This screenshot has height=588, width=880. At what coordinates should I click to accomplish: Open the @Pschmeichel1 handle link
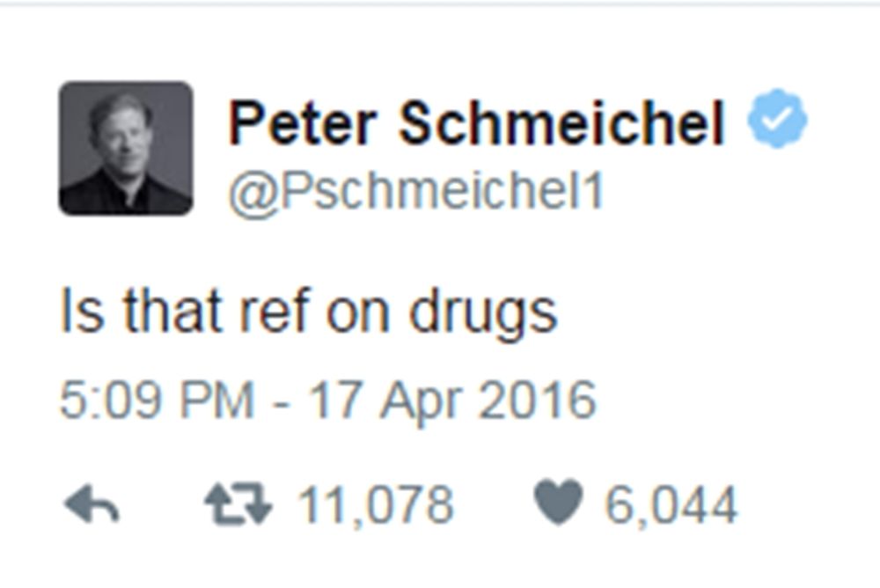coord(416,190)
